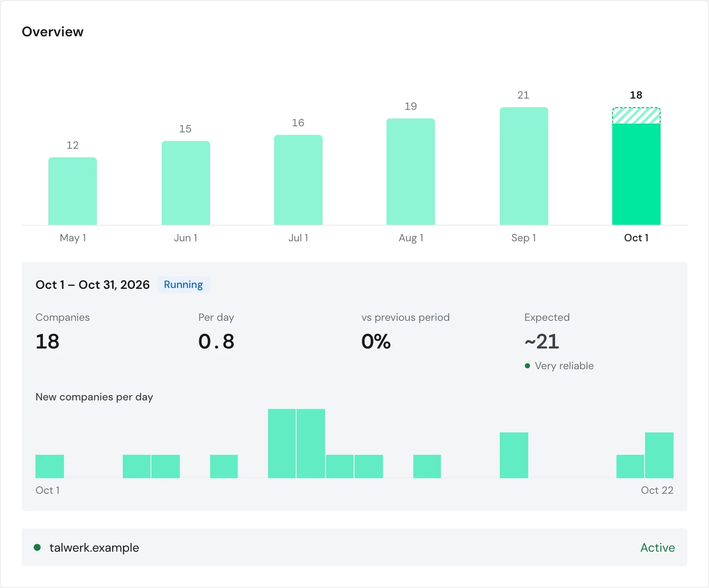Click the New companies per day title
The image size is (709, 588).
[94, 397]
